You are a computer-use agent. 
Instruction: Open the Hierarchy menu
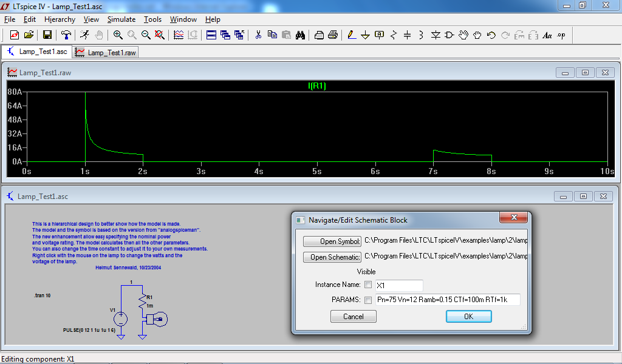(60, 19)
